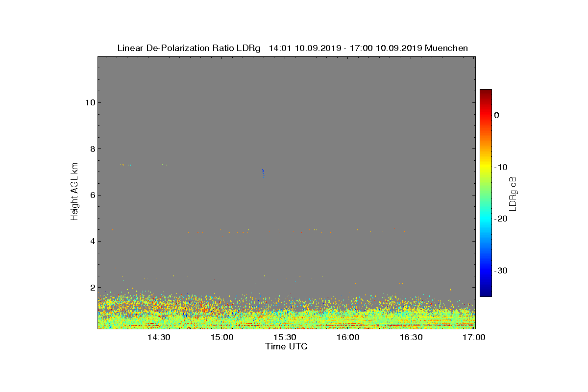Click the colorbar label 0
588x392 pixels.
[x=497, y=115]
